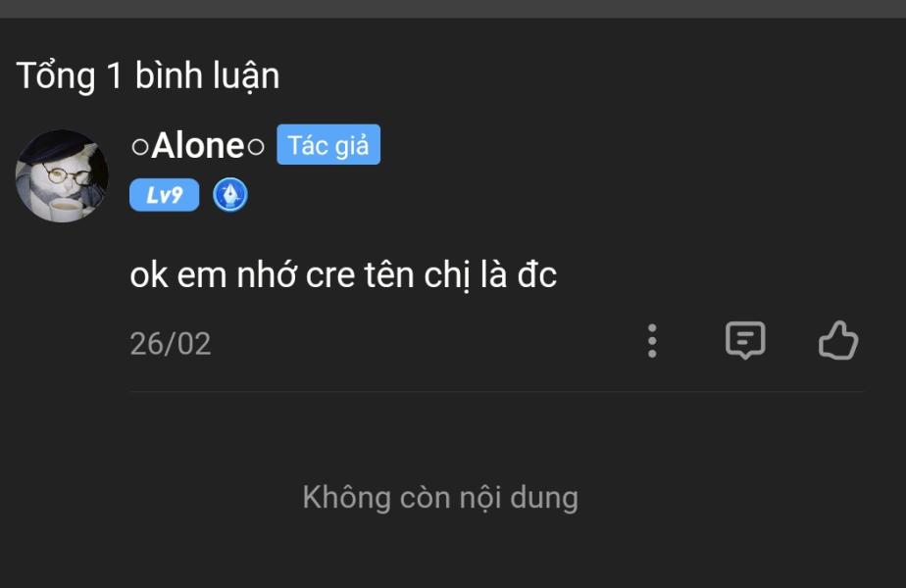
Task: Click the blue pen nib medal badge
Action: click(230, 195)
